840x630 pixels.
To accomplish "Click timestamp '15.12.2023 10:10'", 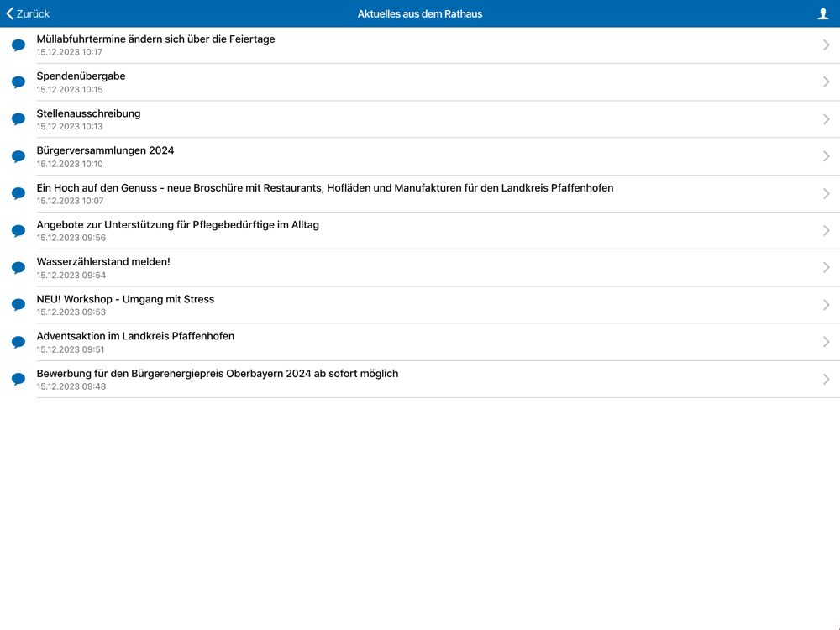I will pos(70,164).
